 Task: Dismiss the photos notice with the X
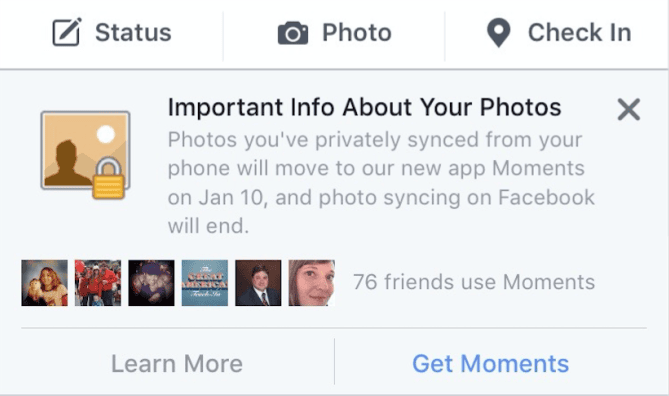pyautogui.click(x=628, y=110)
